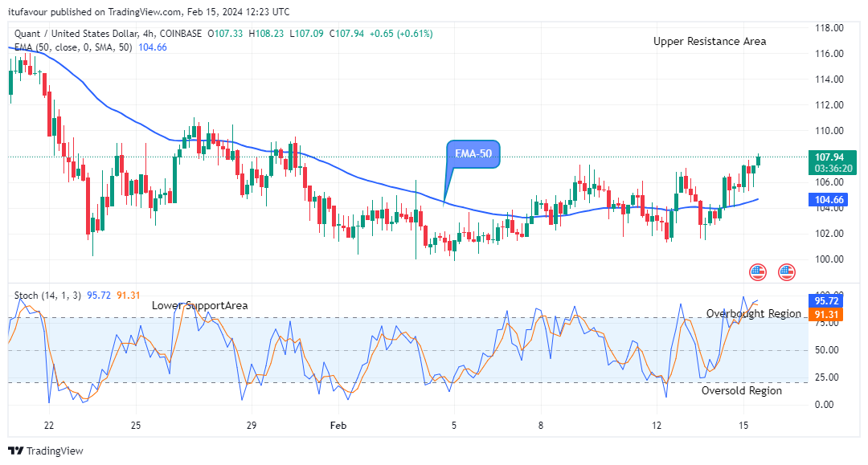
Task: Click the first US flag economic event icon
Action: 758,272
